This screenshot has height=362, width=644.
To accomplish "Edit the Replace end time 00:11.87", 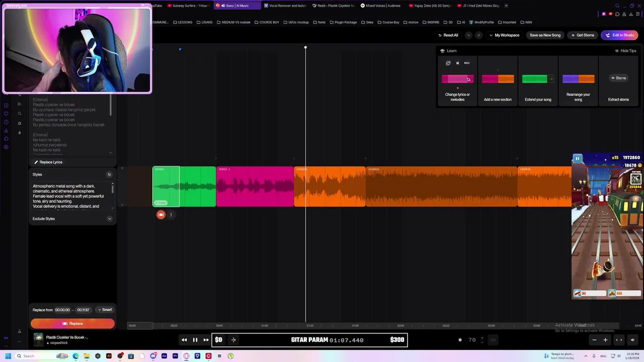I will tap(84, 310).
